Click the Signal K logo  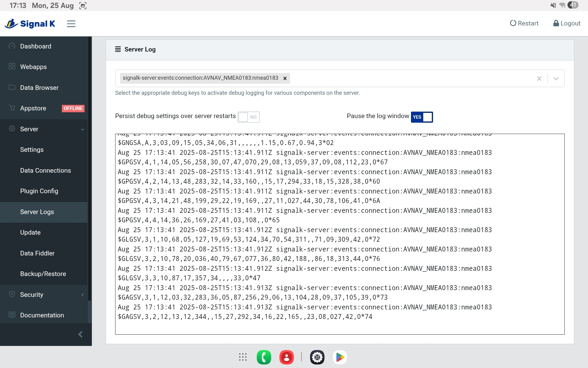[x=30, y=24]
